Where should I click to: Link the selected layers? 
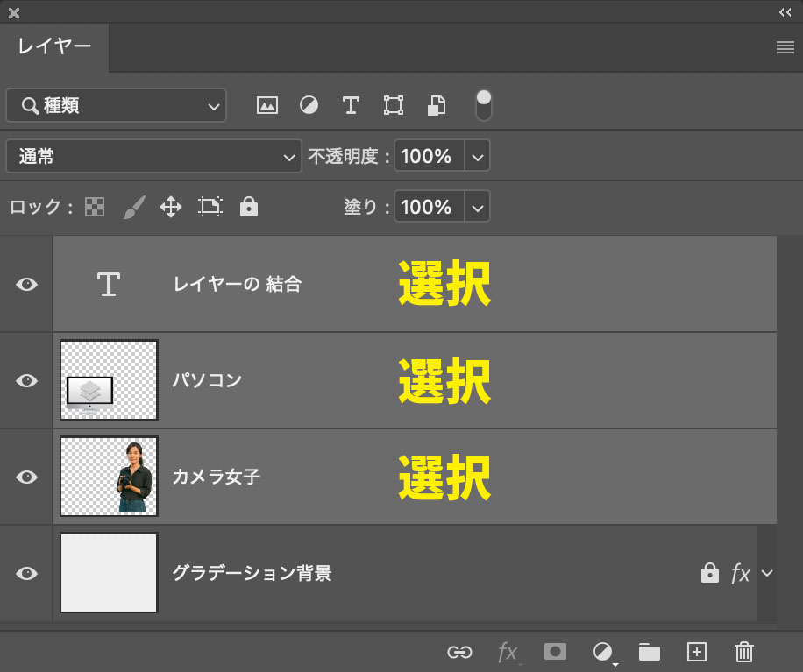tap(459, 652)
